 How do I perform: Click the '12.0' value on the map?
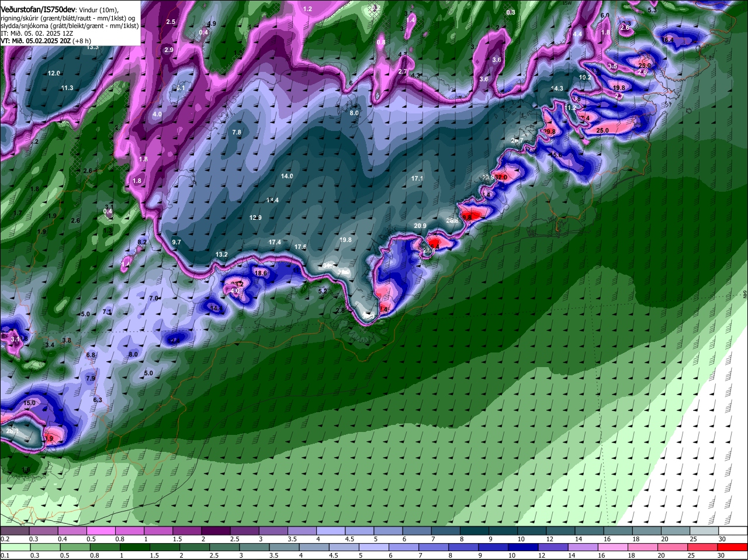(x=54, y=73)
